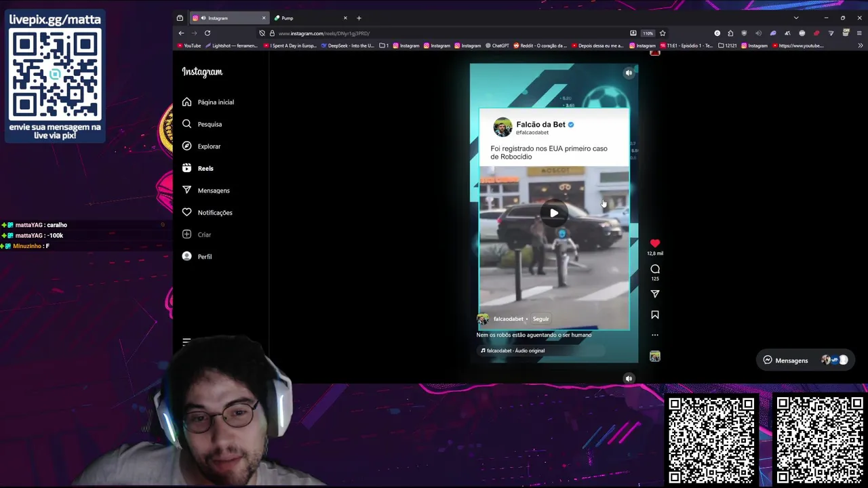
Task: Open 'I Spent A Day in Europ...' bookmark
Action: [290, 46]
